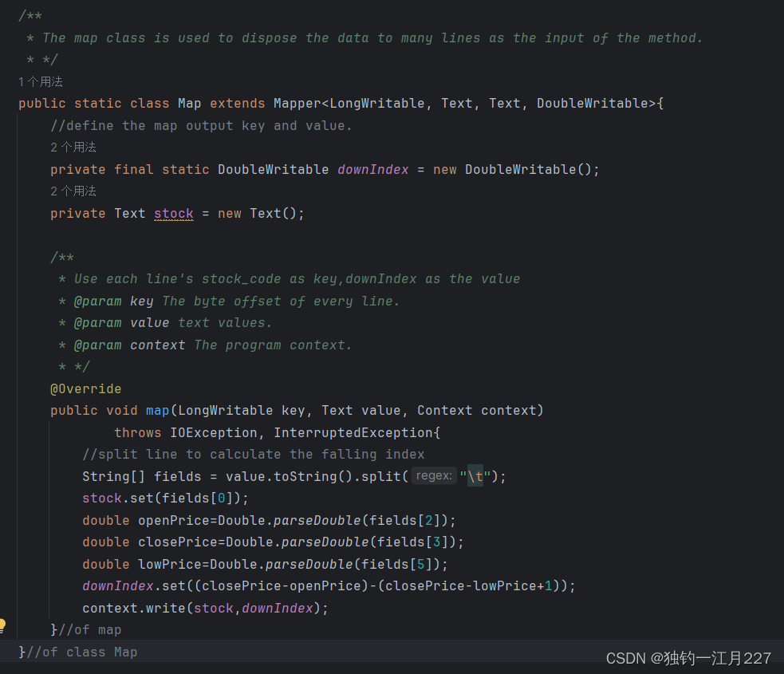The image size is (784, 674).
Task: Click the downIndex variable in declaration
Action: 373,170
